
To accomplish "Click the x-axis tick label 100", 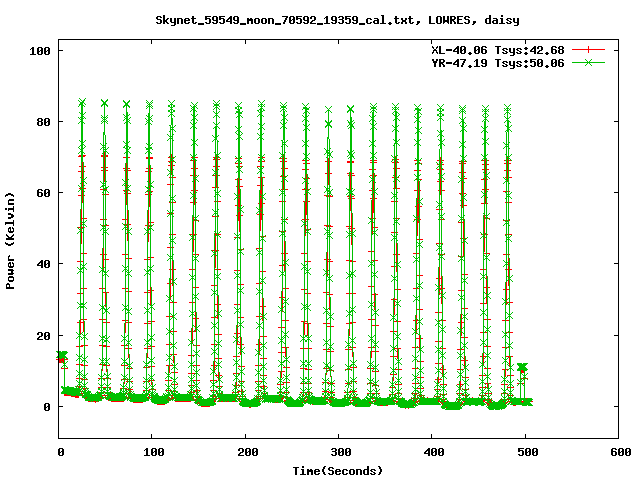I will 154,452.
